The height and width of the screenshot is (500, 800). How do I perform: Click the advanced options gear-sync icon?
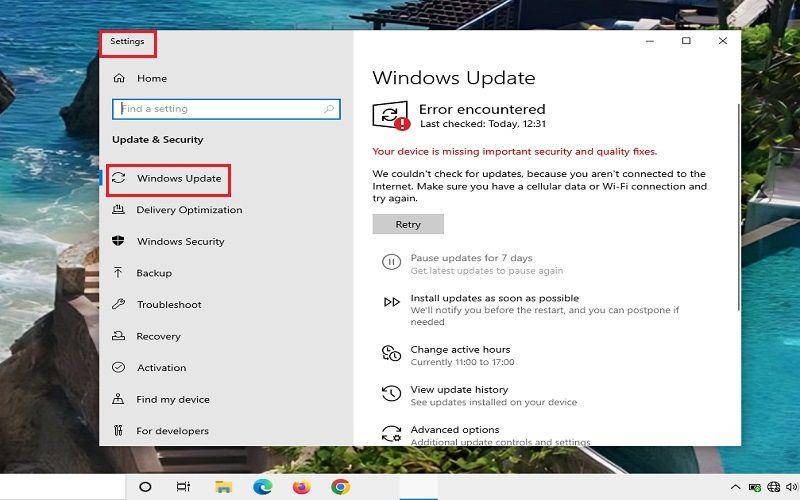[391, 434]
